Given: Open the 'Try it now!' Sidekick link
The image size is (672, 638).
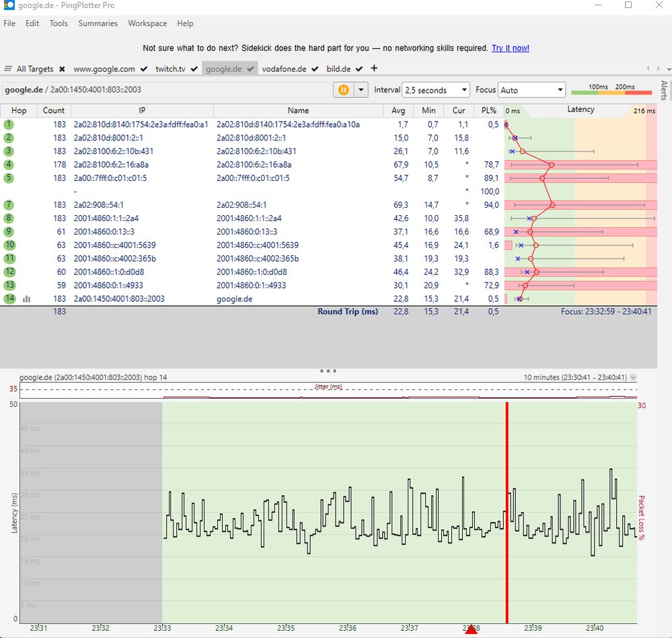Looking at the screenshot, I should (x=510, y=48).
